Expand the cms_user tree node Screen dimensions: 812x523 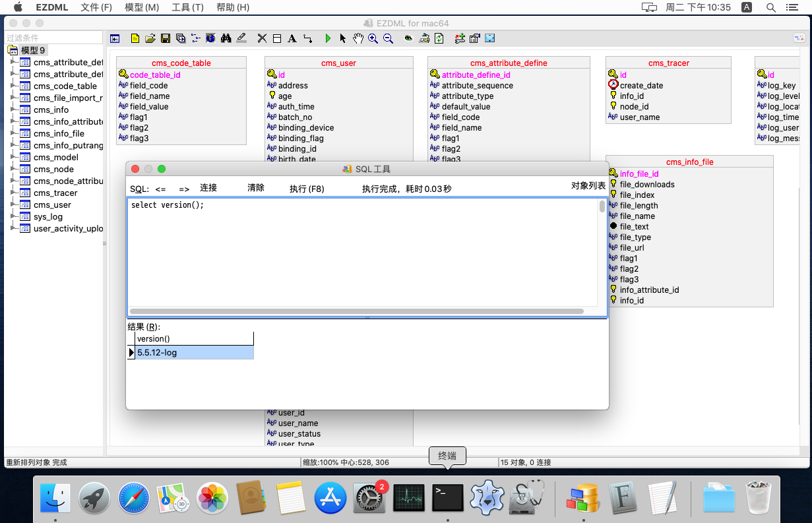13,204
